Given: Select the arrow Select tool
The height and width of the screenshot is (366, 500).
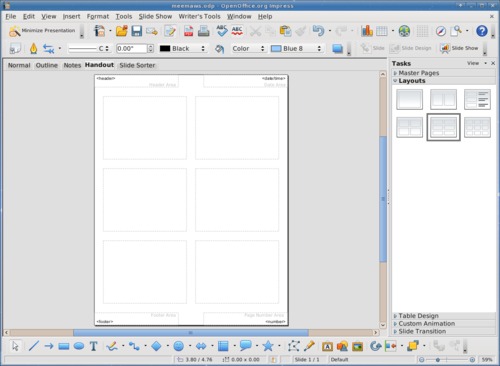Looking at the screenshot, I should (15, 346).
